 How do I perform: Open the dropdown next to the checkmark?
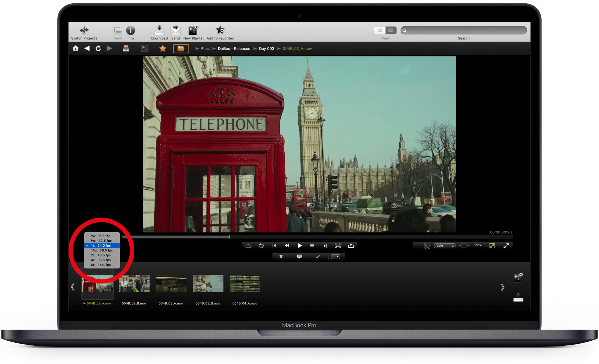click(336, 257)
